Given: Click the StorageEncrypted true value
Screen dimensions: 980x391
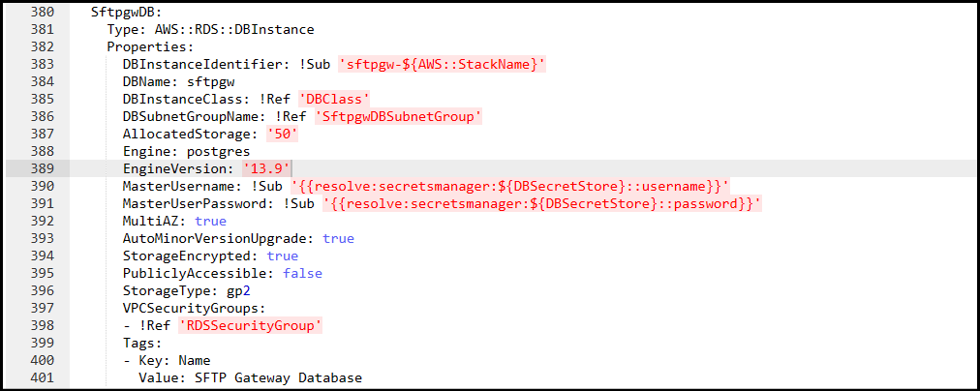Looking at the screenshot, I should tap(283, 256).
